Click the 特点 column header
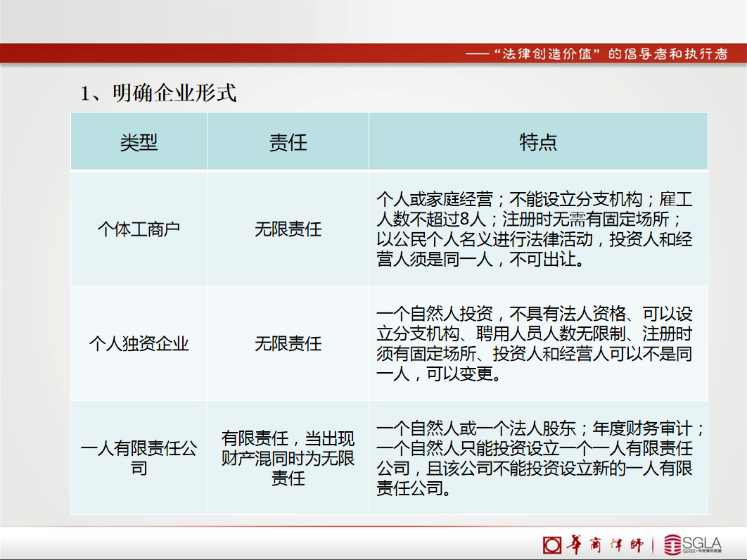 click(x=538, y=142)
